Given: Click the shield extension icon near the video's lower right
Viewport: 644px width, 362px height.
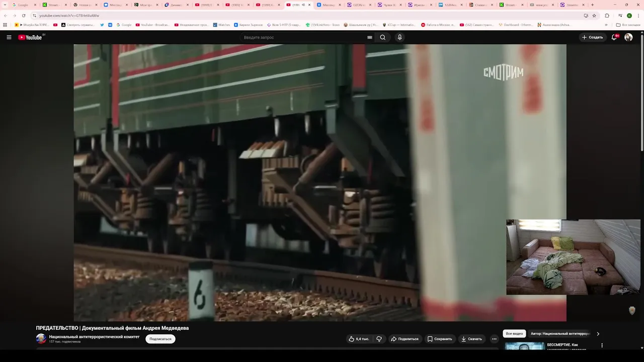Looking at the screenshot, I should tap(632, 311).
